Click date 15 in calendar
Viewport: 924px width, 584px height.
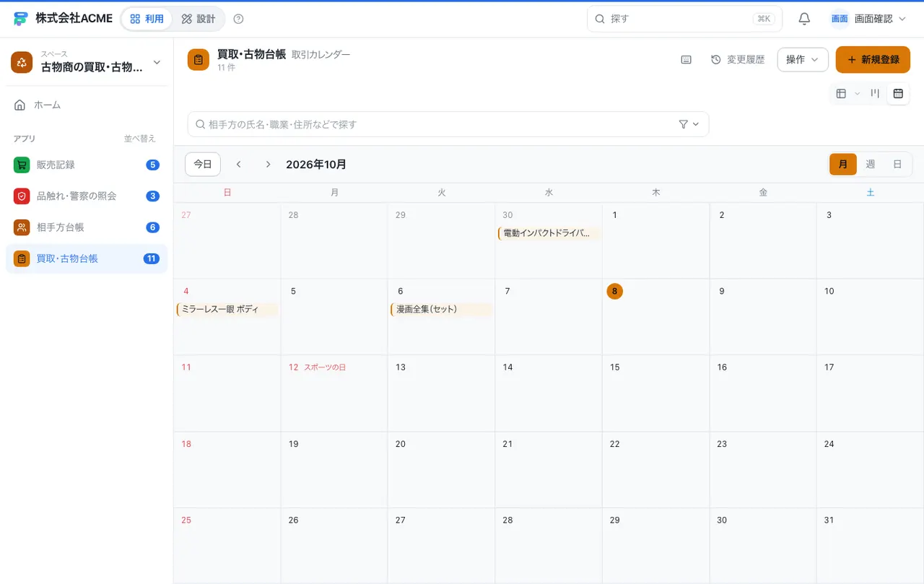pos(615,367)
